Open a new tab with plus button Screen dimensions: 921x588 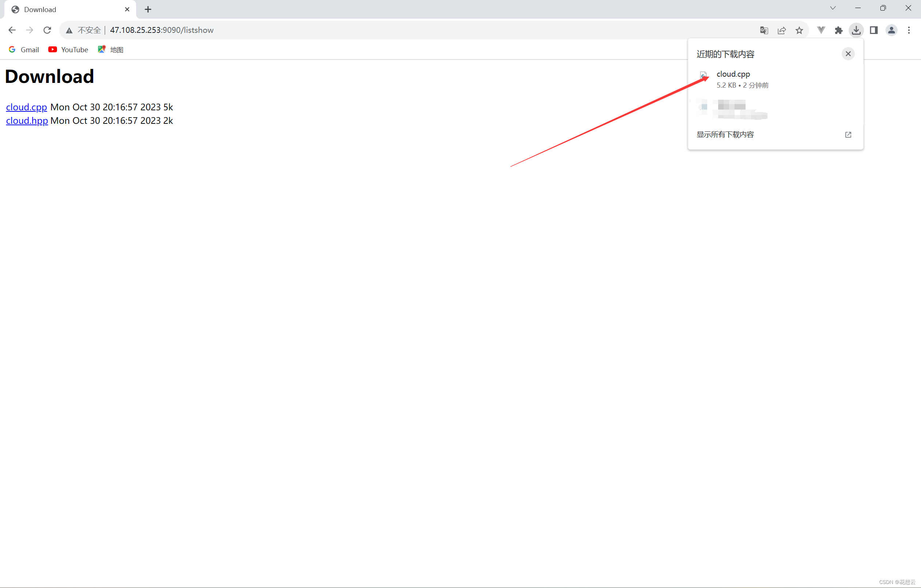click(148, 9)
